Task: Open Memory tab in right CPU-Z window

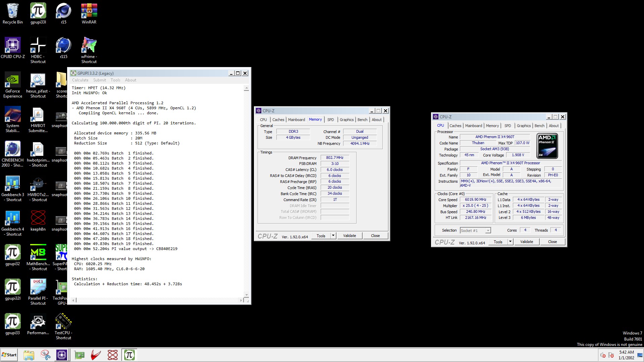Action: (x=492, y=126)
